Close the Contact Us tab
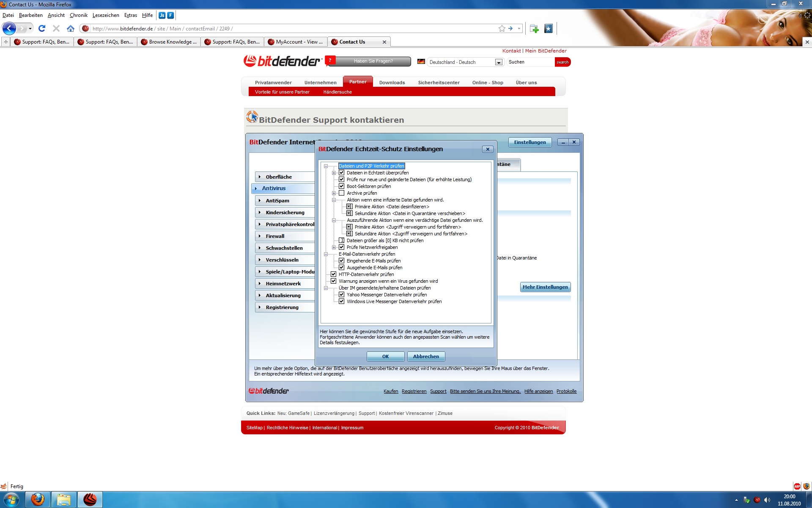This screenshot has height=508, width=812. (x=384, y=42)
